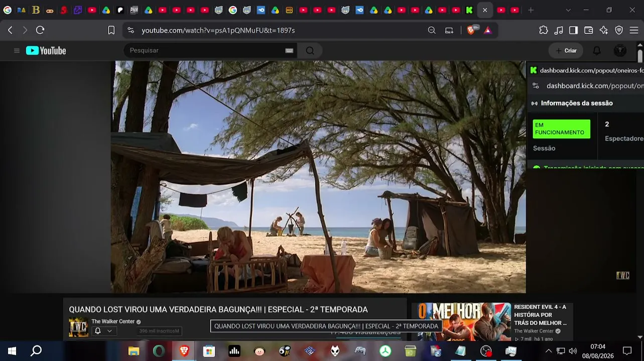Close the active YouTube tab
Viewport: 644px width, 361px height.
click(484, 10)
